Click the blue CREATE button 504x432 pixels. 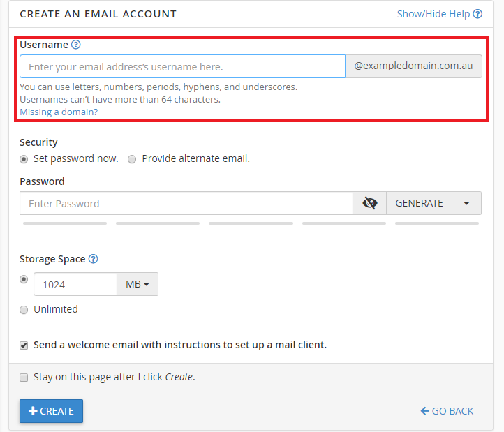(x=51, y=411)
